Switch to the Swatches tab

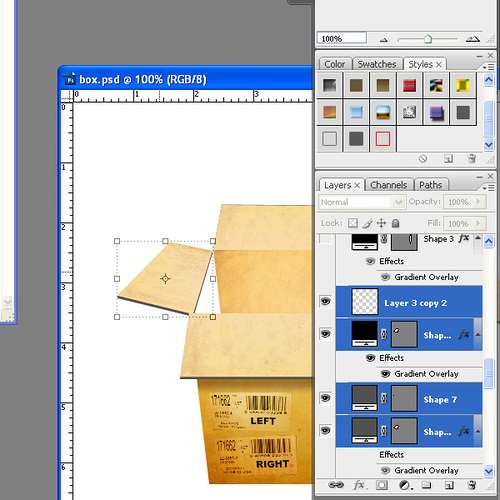tap(377, 64)
